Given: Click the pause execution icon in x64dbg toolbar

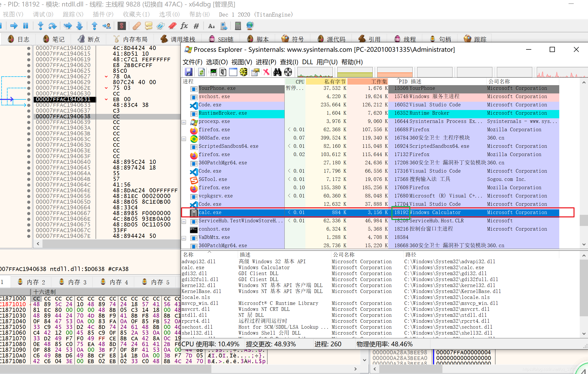Looking at the screenshot, I should pyautogui.click(x=26, y=26).
